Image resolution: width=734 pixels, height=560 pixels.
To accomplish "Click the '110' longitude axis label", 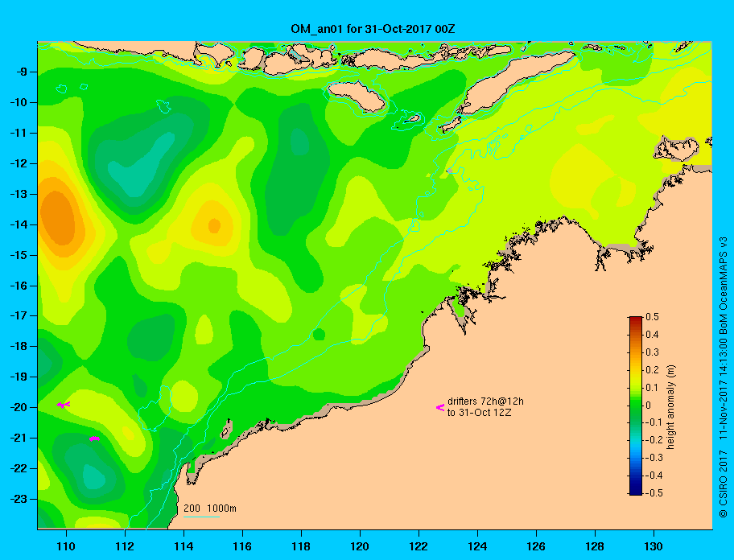I will click(x=67, y=546).
